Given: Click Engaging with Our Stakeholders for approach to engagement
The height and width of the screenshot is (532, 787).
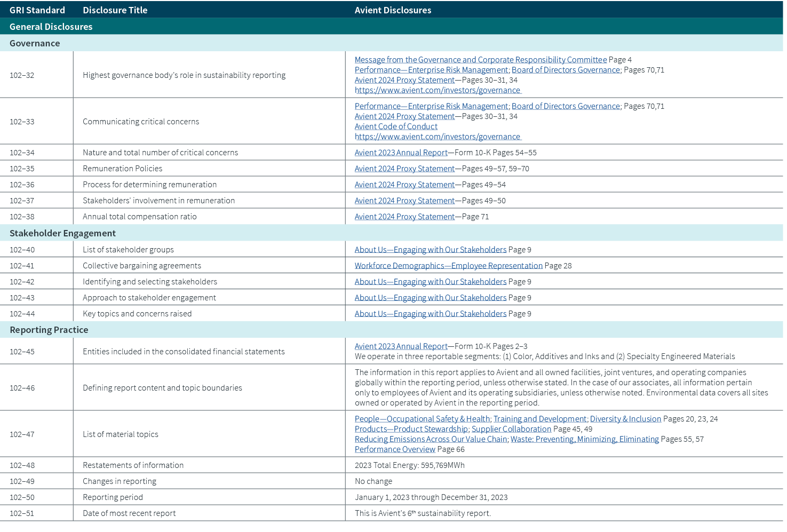Looking at the screenshot, I should pos(430,297).
